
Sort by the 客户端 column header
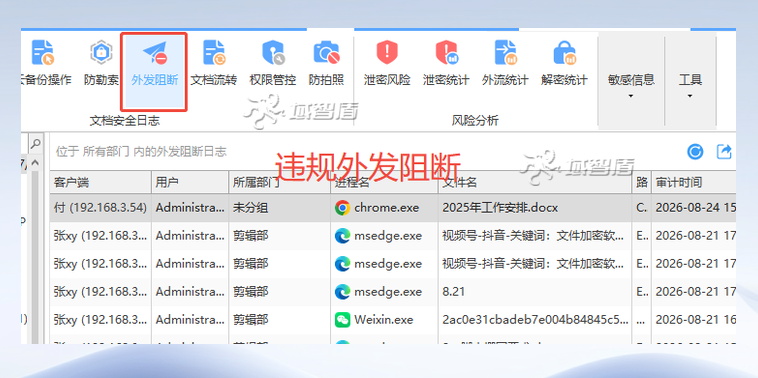coord(101,182)
